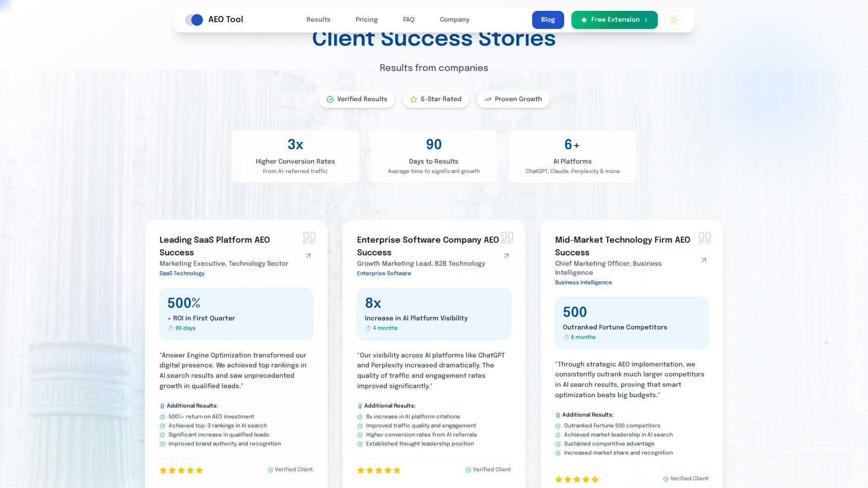This screenshot has height=488, width=868.
Task: Click the Blog button
Action: [548, 20]
